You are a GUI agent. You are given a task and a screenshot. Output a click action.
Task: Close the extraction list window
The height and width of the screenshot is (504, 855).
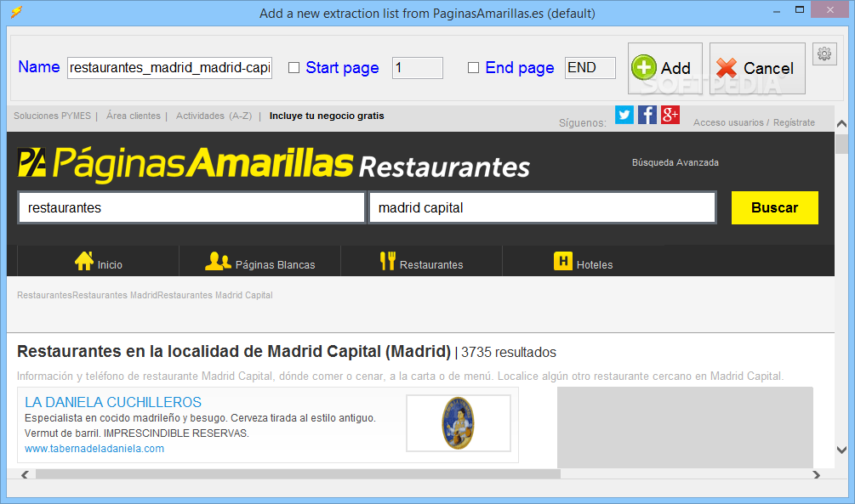[830, 10]
